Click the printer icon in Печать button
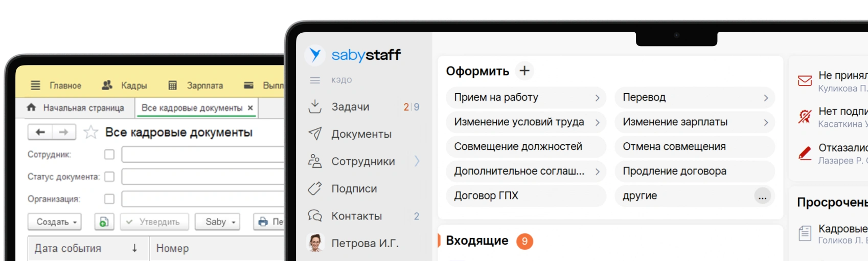Screen dimensions: 868x261 tap(263, 222)
